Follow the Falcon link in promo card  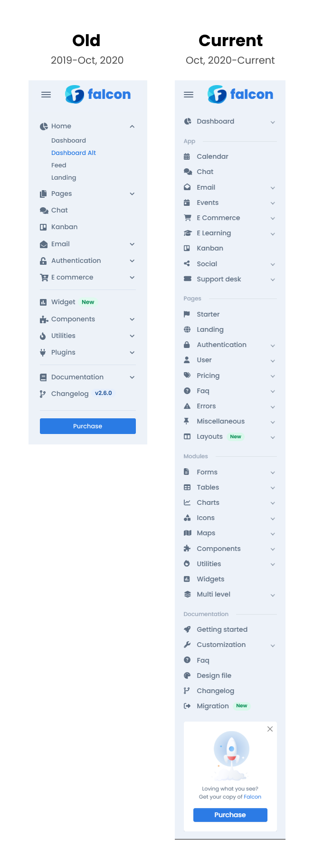point(252,797)
